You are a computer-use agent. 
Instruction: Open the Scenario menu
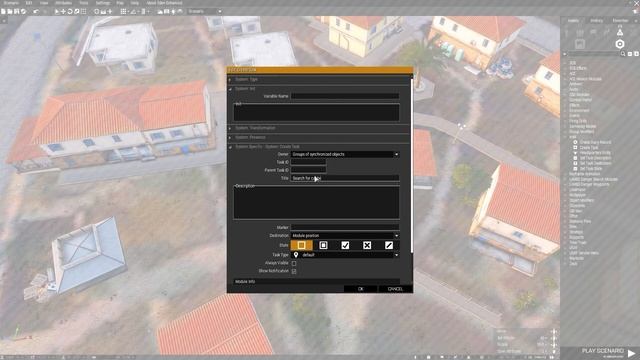tap(11, 3)
